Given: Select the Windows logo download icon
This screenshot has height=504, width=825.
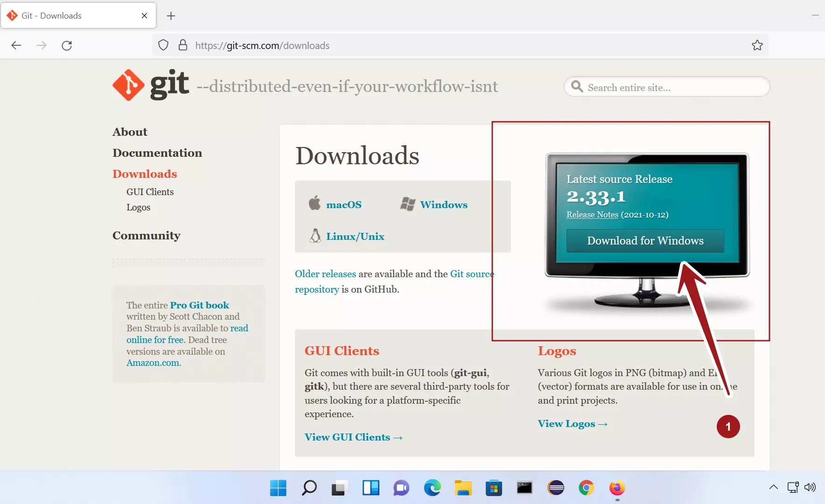Looking at the screenshot, I should click(x=408, y=203).
